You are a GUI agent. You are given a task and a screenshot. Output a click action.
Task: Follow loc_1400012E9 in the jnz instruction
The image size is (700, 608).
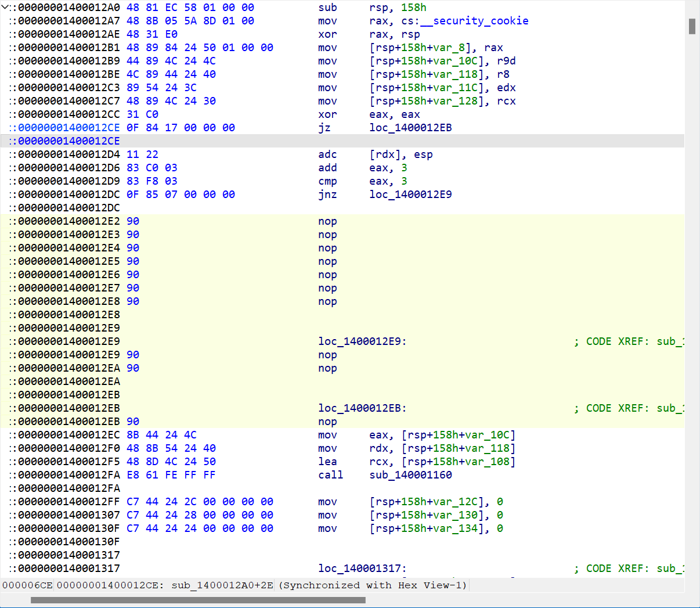[410, 195]
